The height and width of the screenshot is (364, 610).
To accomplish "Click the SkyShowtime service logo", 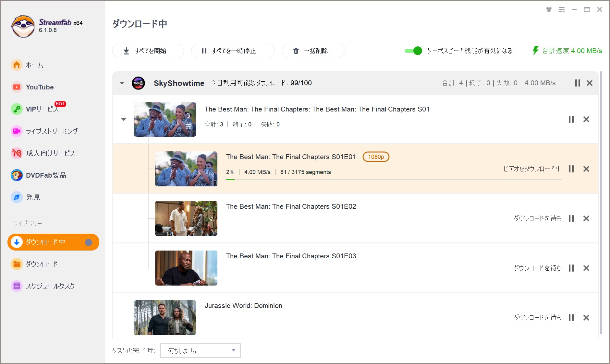I will tap(138, 83).
